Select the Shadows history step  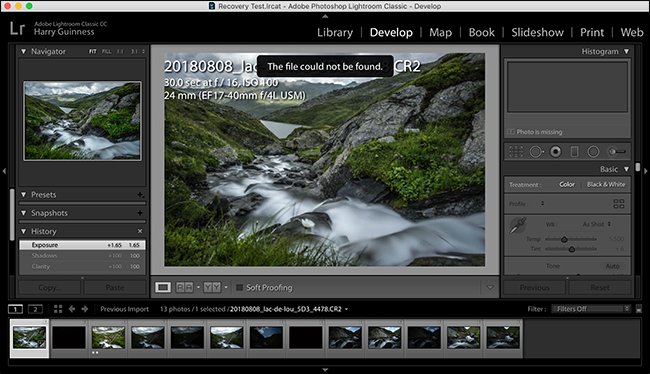(x=82, y=256)
